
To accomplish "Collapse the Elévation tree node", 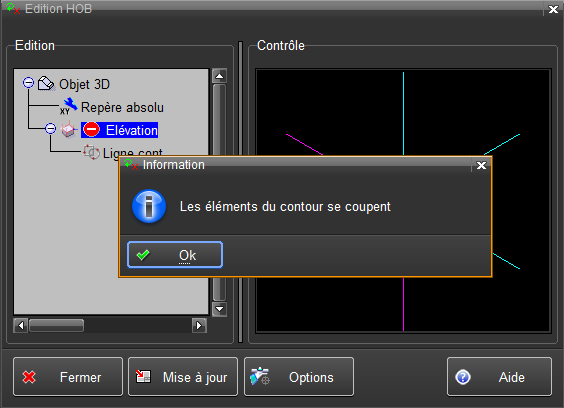I will (x=51, y=128).
